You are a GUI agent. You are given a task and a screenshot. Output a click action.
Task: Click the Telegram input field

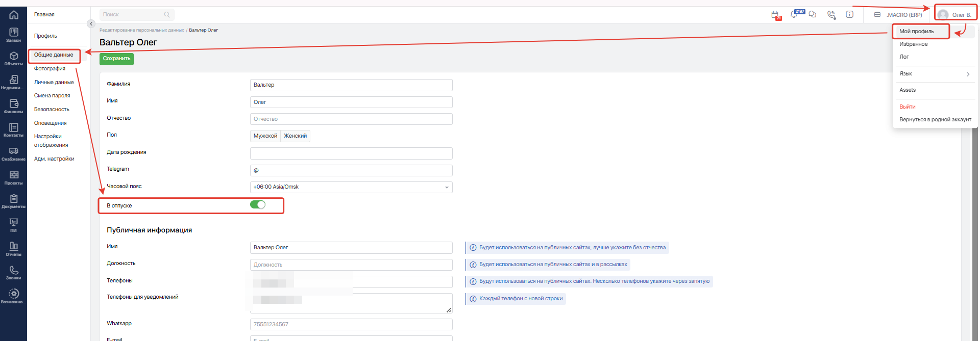(x=351, y=170)
